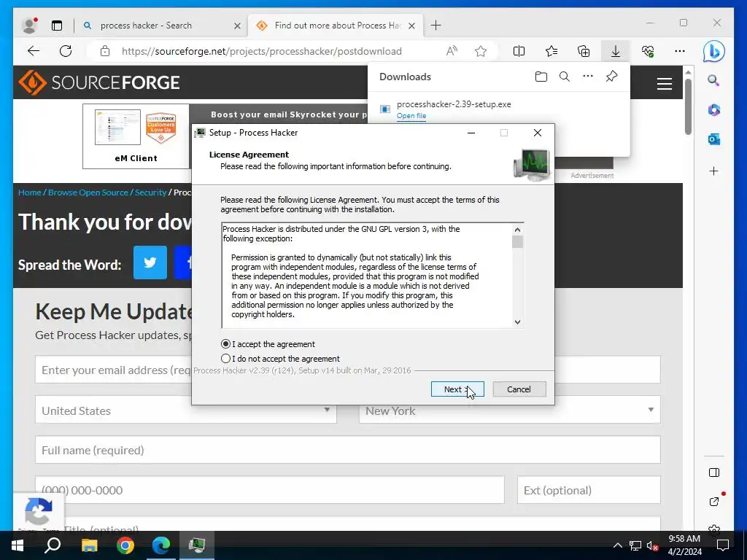Click the browser back arrow
Image resolution: width=747 pixels, height=560 pixels.
pos(34,51)
